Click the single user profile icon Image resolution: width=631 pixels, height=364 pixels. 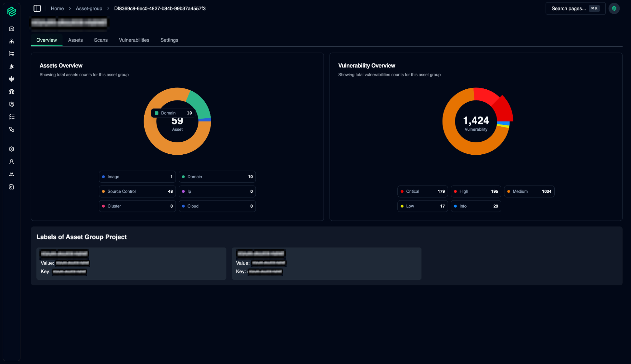click(12, 162)
